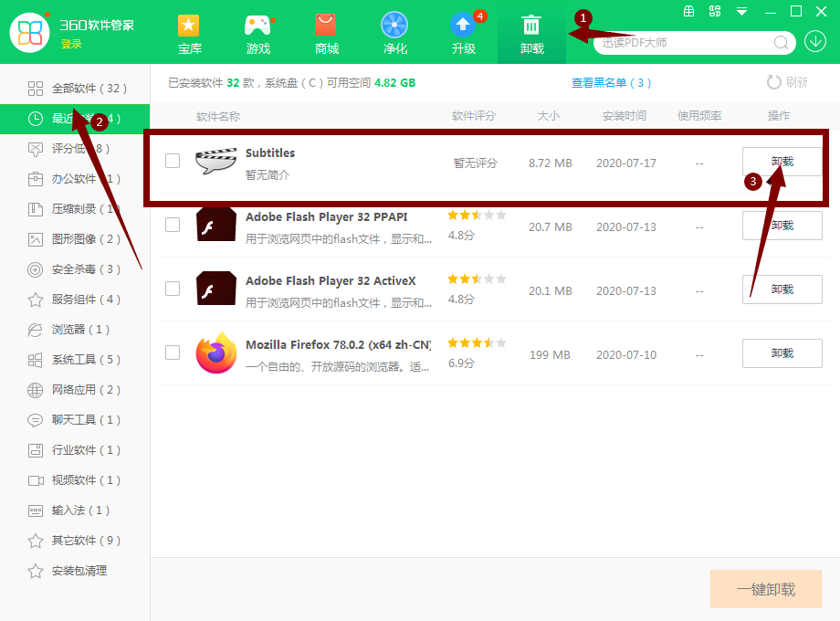Click the picture icon beside 图形图像

coord(36,239)
